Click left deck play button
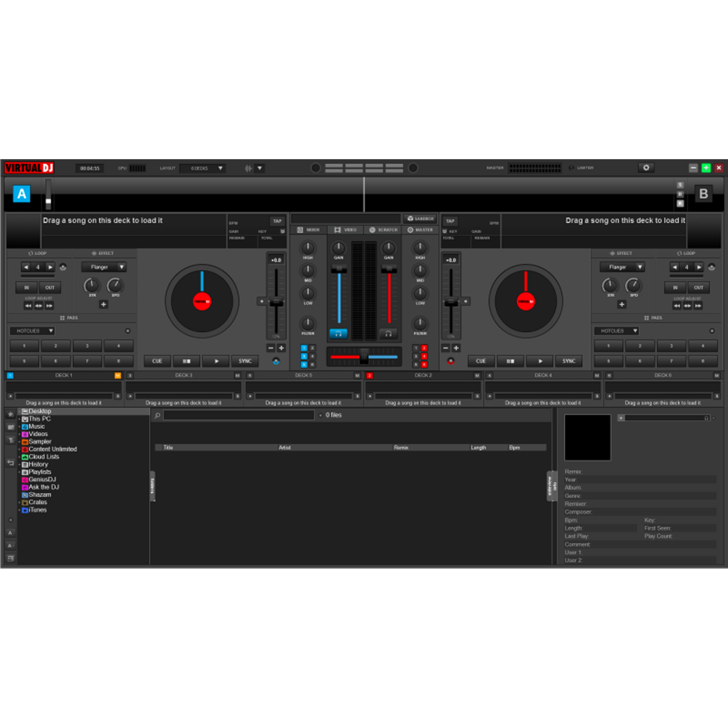 (x=216, y=361)
